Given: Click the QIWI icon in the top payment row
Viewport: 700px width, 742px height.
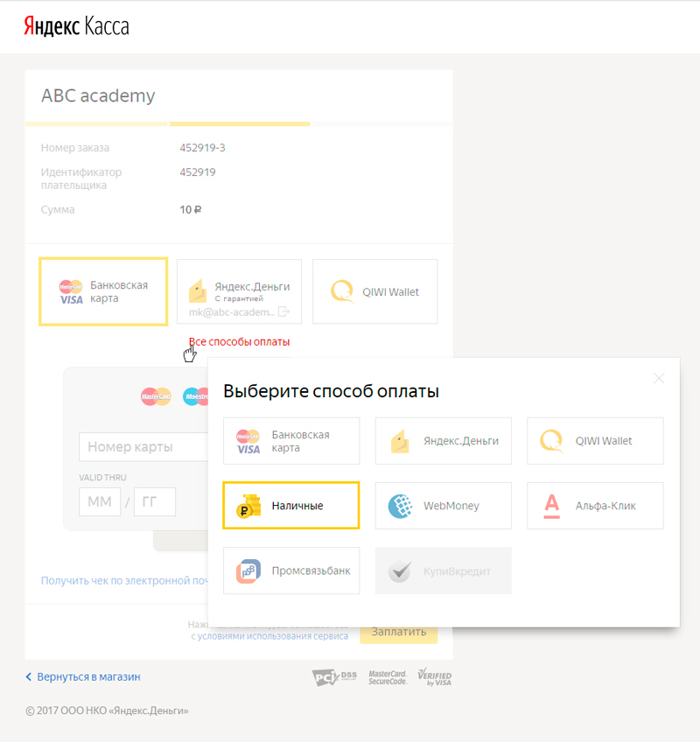Looking at the screenshot, I should (x=342, y=291).
